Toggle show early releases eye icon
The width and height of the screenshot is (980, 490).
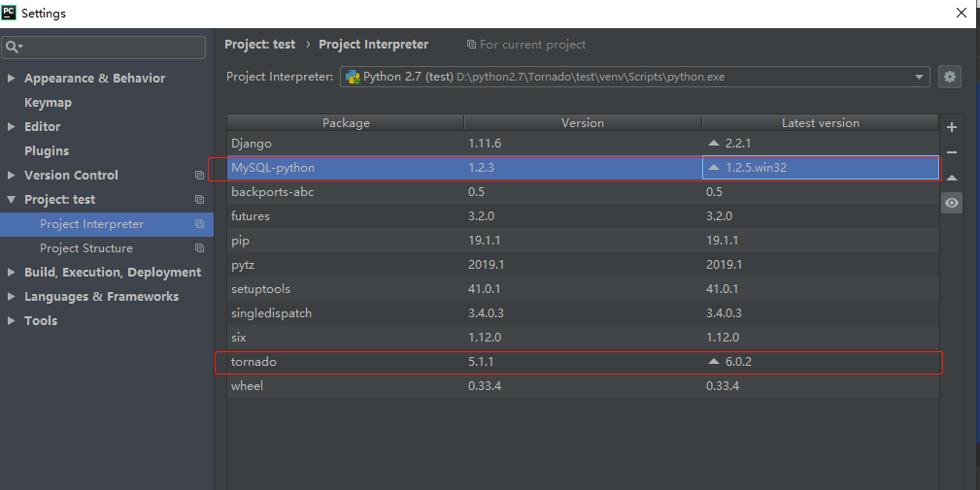(952, 203)
